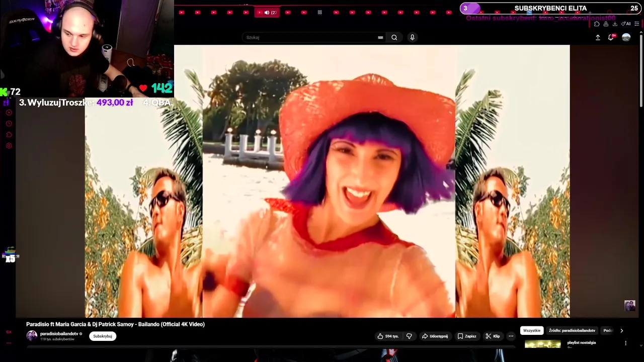This screenshot has width=644, height=362.
Task: Click the clock history icon in left sidebar
Action: (9, 124)
